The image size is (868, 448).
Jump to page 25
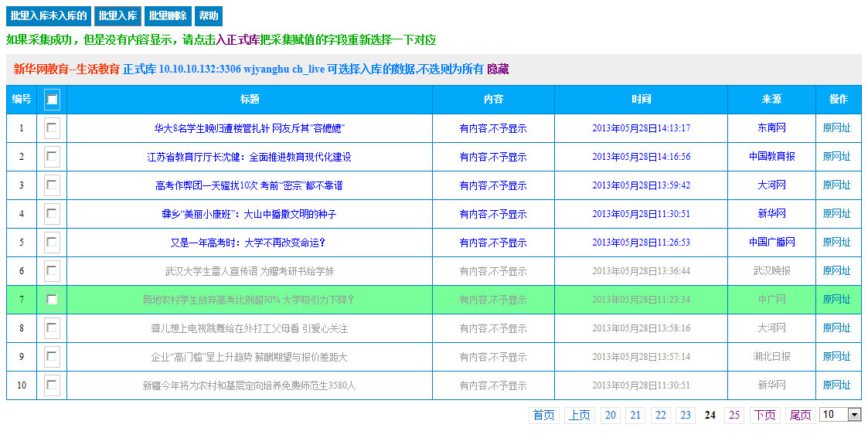click(x=734, y=416)
